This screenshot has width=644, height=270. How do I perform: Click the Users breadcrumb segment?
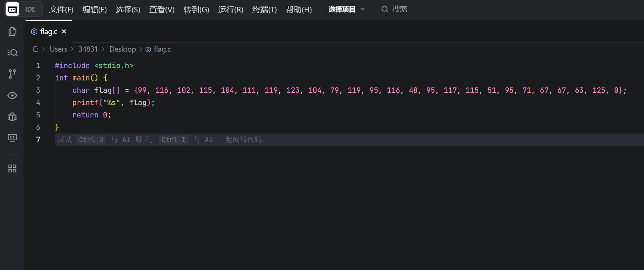(x=59, y=49)
